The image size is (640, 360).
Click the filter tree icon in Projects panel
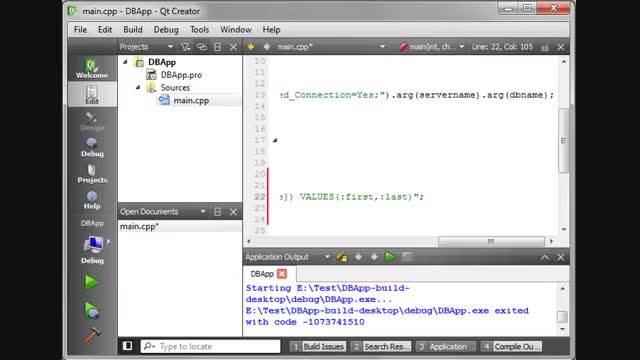pyautogui.click(x=186, y=47)
